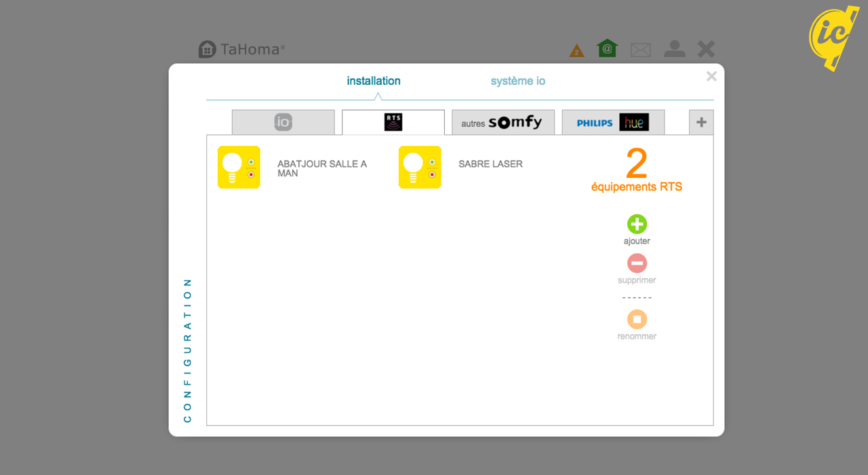Click the large X logout icon

coord(706,49)
